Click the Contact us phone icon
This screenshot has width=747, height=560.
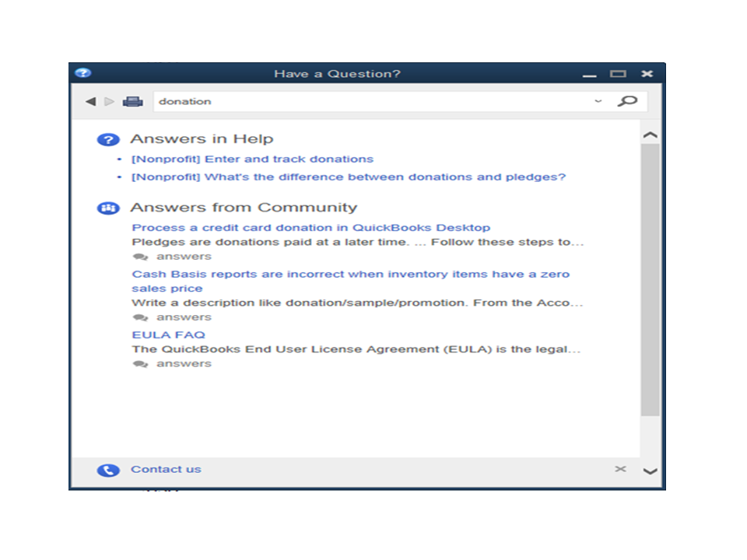click(x=108, y=471)
